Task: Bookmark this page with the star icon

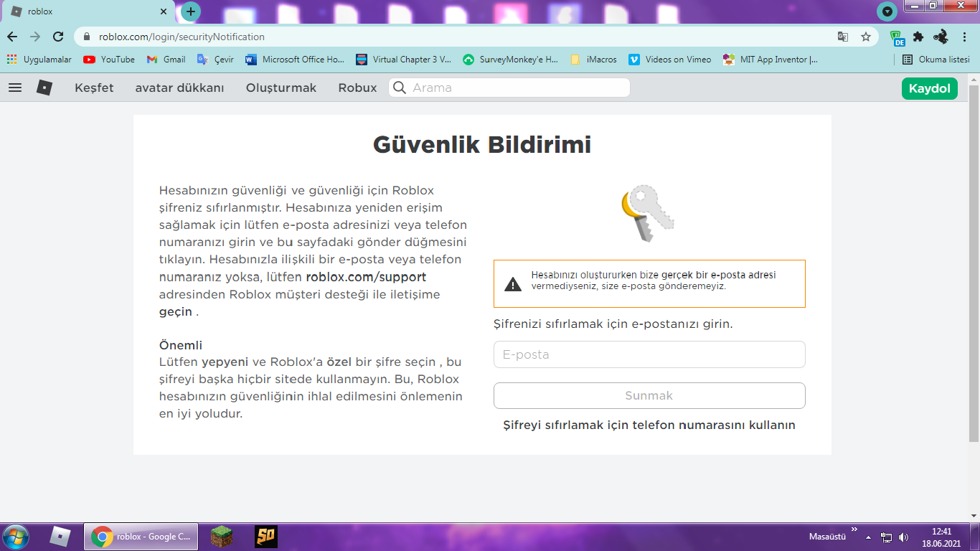Action: click(866, 37)
